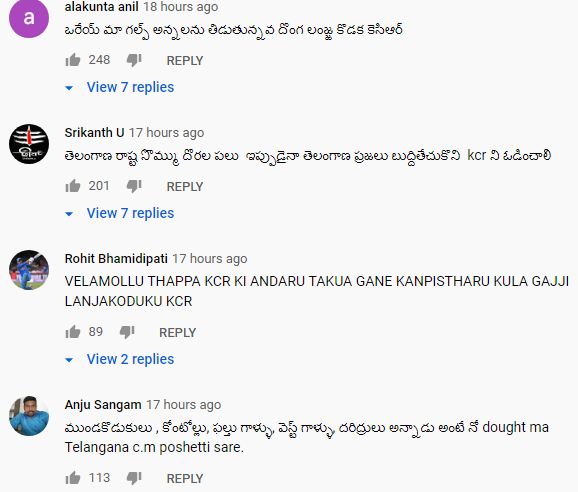578x492 pixels.
Task: Expand 7 replies under alakunta anil's comment
Action: pos(119,87)
